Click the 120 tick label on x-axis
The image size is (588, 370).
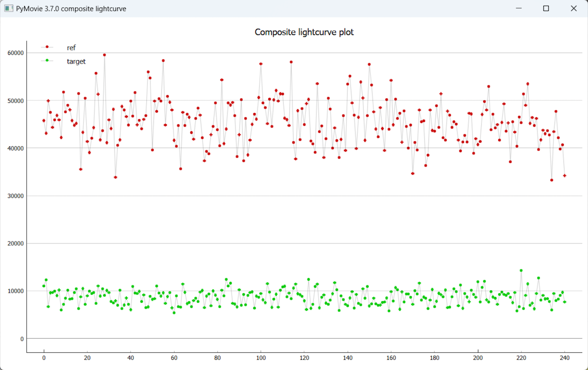(304, 358)
